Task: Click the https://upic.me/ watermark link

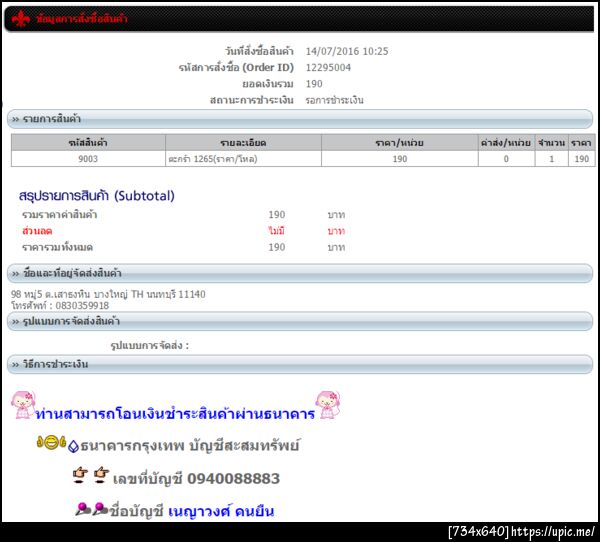Action: click(553, 531)
